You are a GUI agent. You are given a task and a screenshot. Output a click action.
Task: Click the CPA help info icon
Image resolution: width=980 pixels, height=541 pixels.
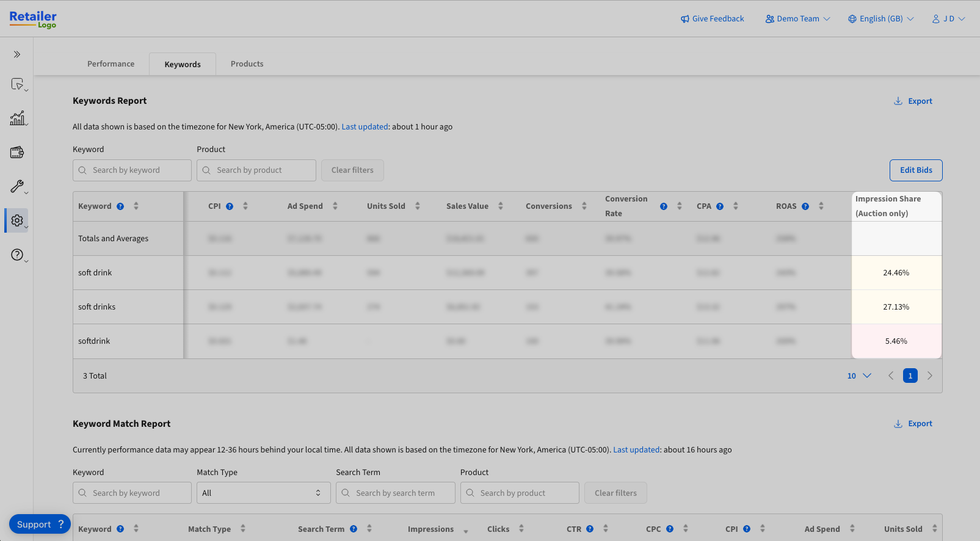click(720, 206)
